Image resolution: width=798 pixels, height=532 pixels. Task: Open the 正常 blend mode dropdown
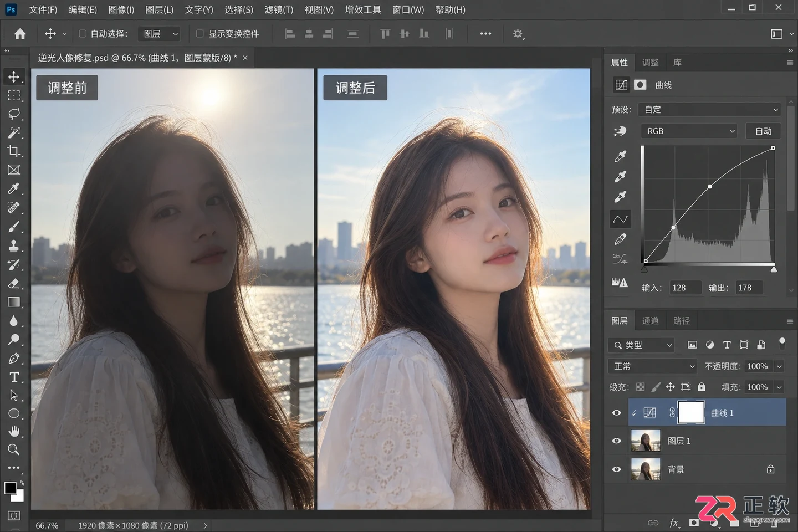click(x=652, y=366)
